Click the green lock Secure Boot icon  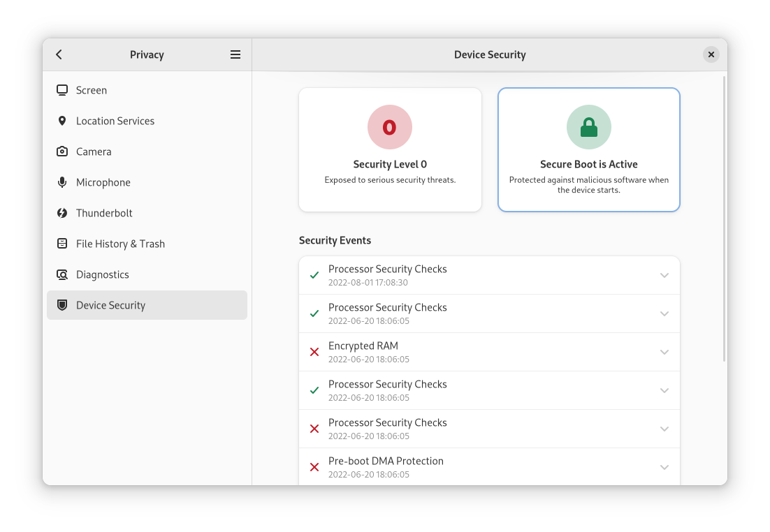click(588, 127)
